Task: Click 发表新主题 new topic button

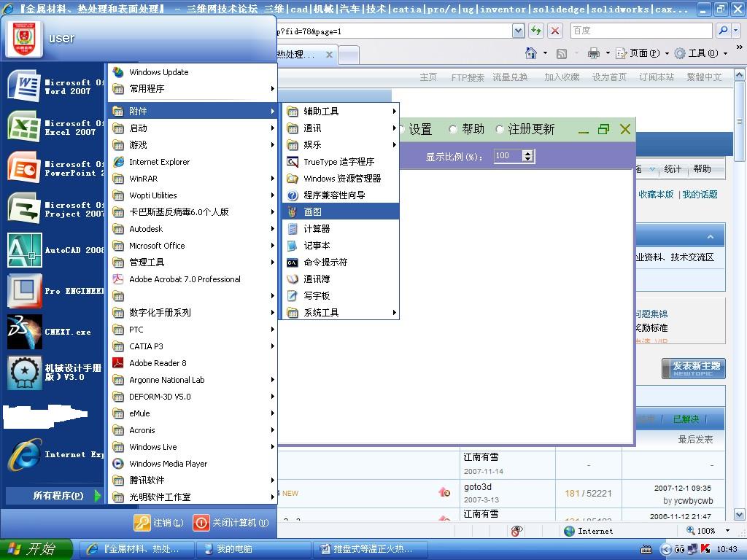Action: (694, 368)
